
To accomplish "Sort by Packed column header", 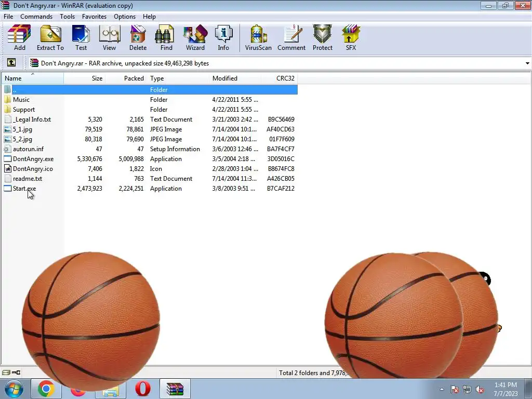I will click(126, 78).
